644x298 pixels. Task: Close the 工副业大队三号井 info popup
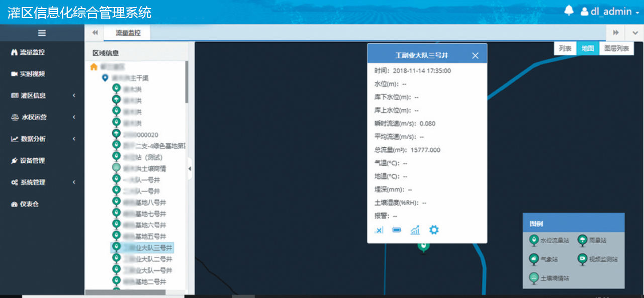pyautogui.click(x=475, y=55)
